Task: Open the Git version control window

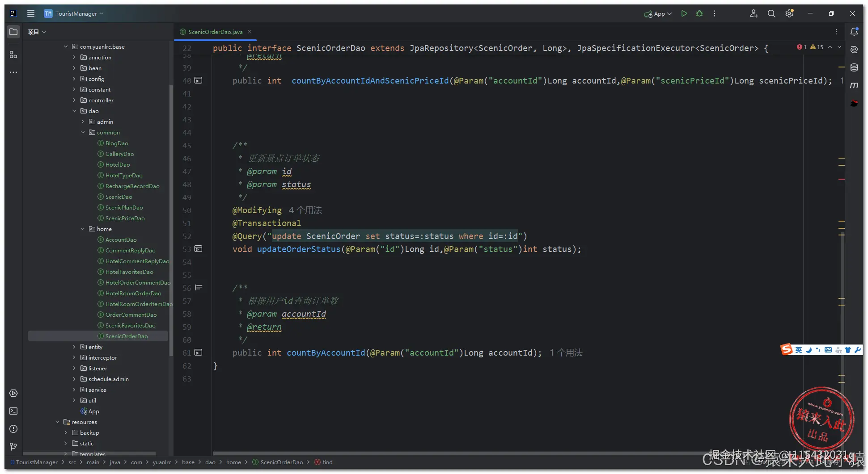Action: [13, 447]
